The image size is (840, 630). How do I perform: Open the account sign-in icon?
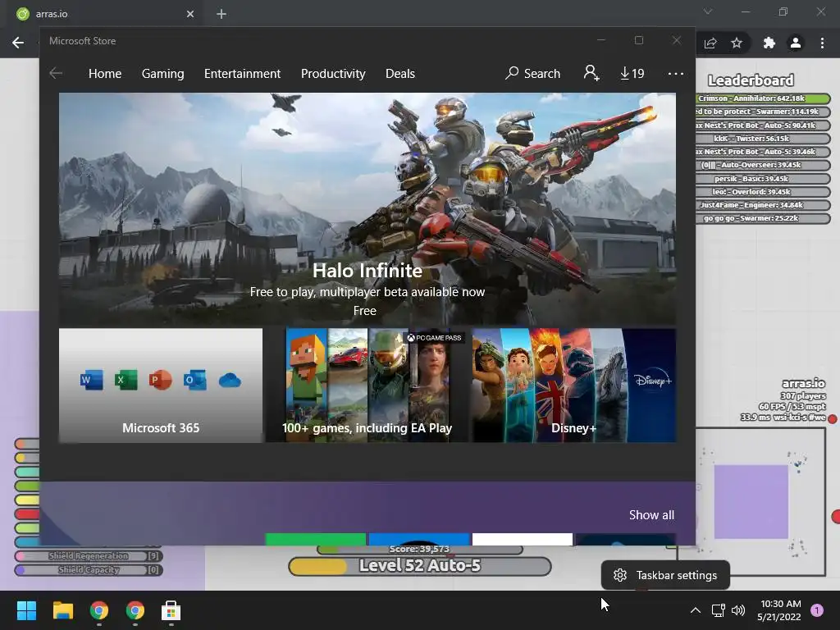(591, 73)
